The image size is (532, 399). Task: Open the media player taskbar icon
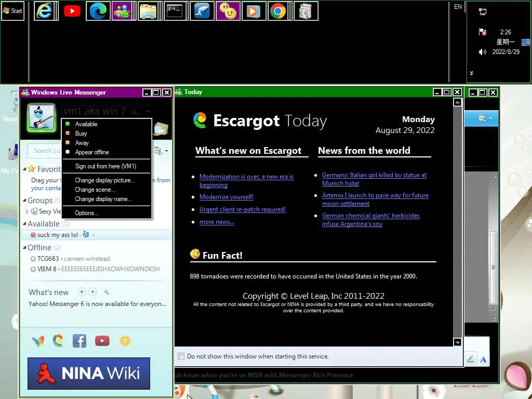tap(254, 11)
